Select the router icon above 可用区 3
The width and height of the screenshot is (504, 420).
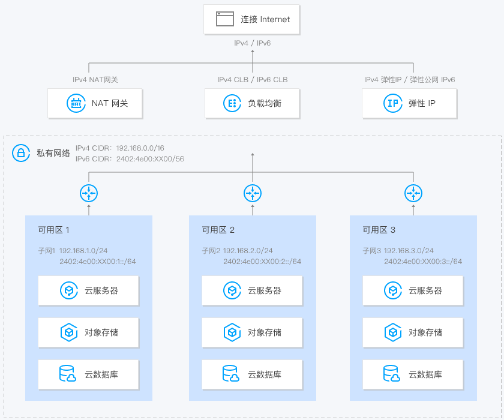[x=412, y=193]
